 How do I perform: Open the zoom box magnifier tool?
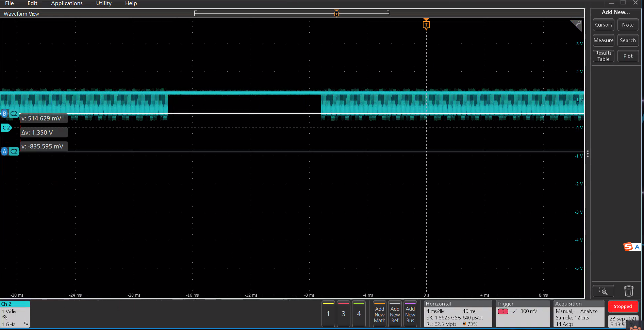click(x=603, y=291)
